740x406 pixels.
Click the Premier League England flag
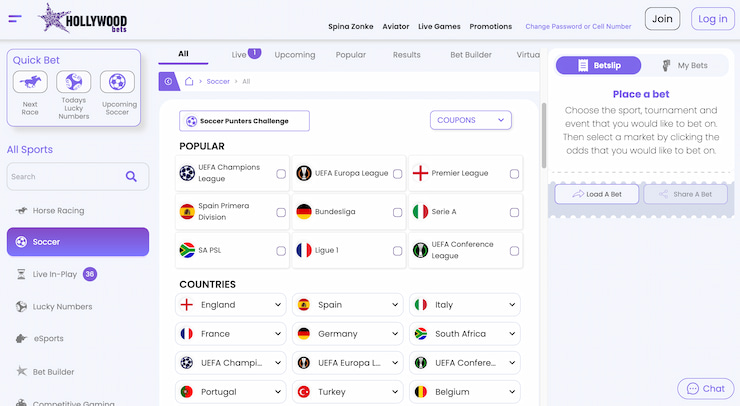[420, 173]
